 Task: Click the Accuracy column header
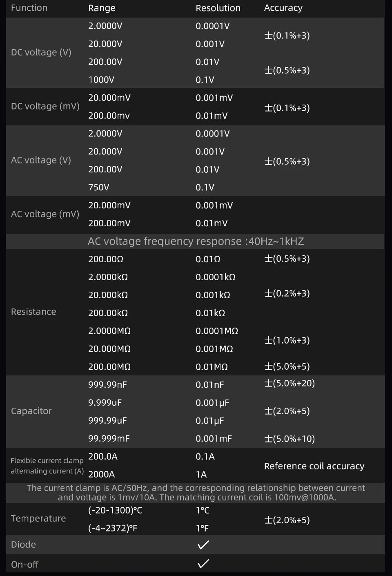pyautogui.click(x=283, y=8)
